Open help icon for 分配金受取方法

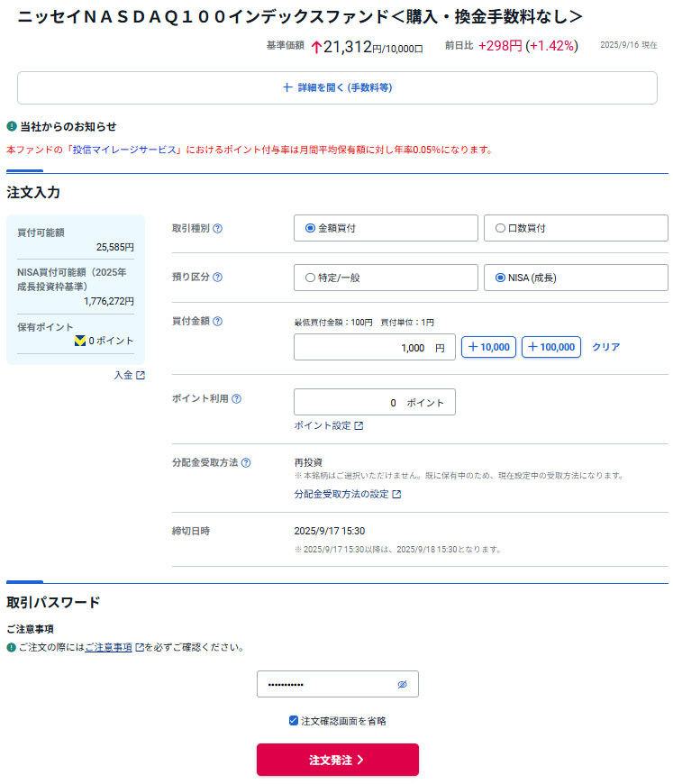coord(246,462)
